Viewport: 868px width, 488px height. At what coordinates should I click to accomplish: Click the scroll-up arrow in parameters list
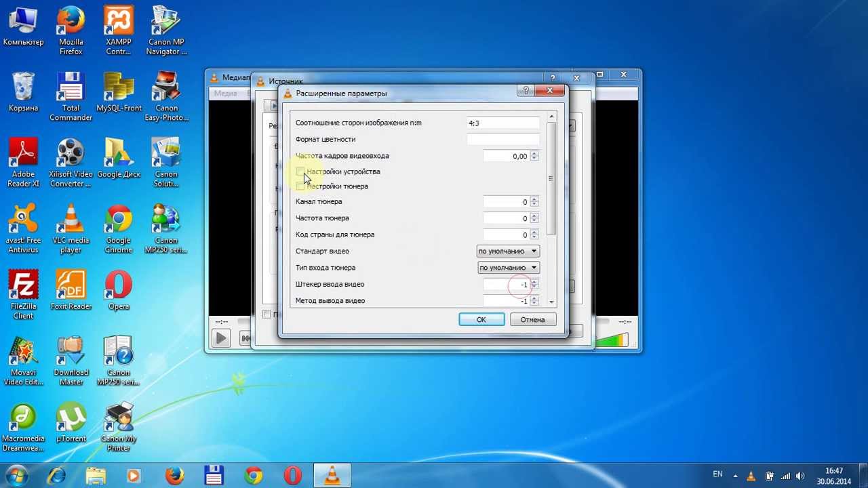click(551, 117)
